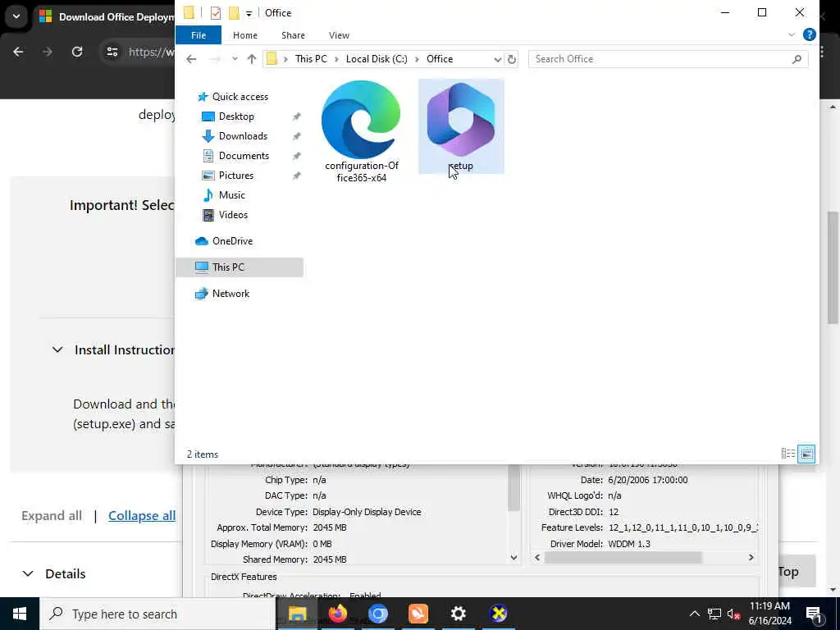The width and height of the screenshot is (840, 630).
Task: Open Chromium browser from taskbar
Action: (377, 614)
